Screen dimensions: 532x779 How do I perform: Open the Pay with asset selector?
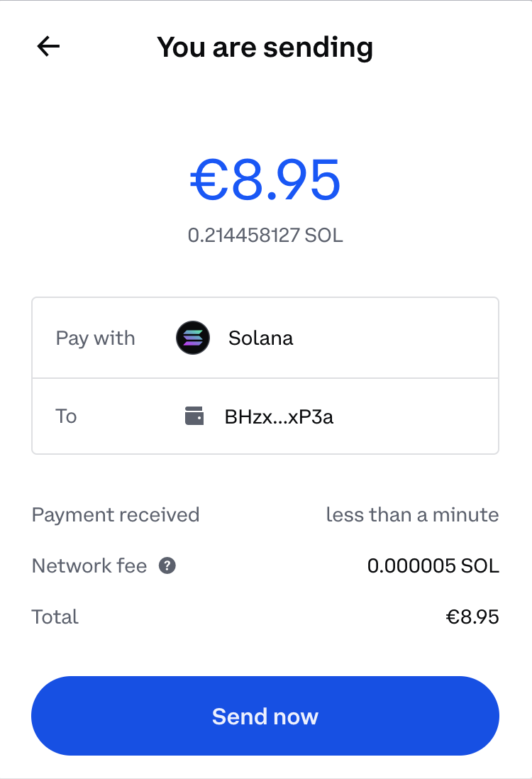(265, 338)
